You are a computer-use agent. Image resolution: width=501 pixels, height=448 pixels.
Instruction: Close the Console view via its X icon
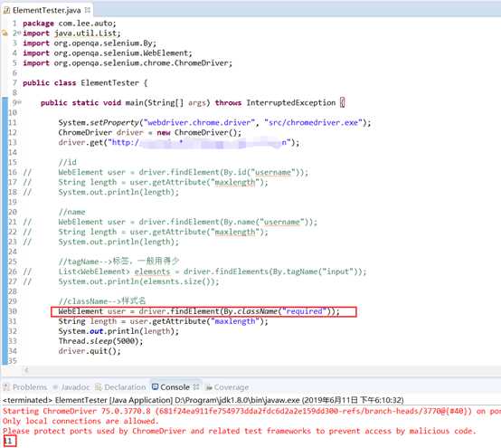[196, 387]
